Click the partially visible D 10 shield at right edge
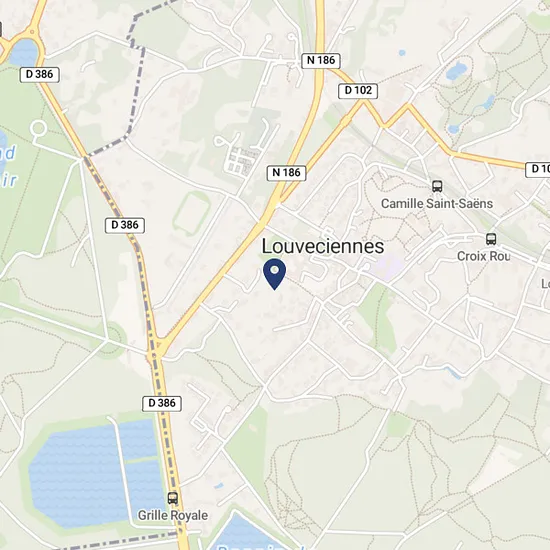This screenshot has height=550, width=550. [538, 169]
